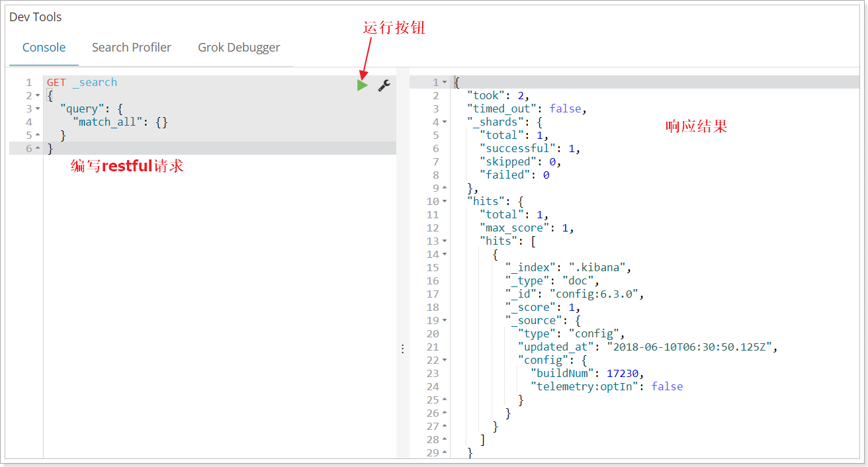Switch to the Console tab

point(44,48)
